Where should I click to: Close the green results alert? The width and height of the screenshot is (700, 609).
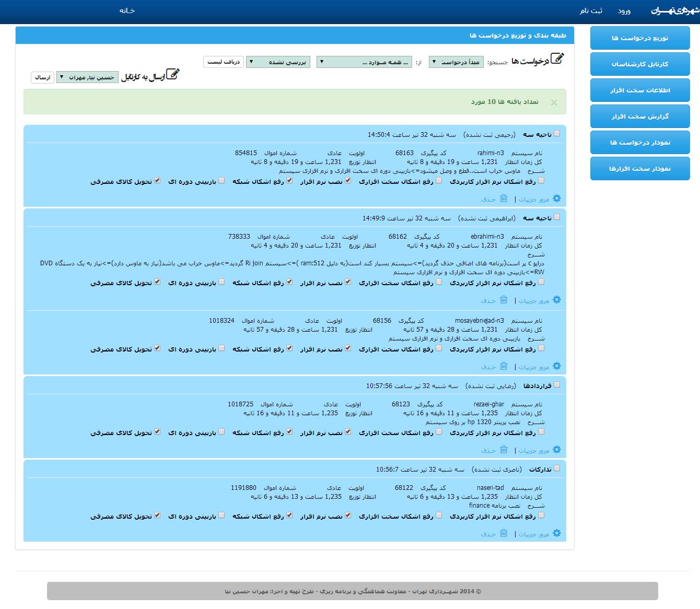[x=554, y=102]
